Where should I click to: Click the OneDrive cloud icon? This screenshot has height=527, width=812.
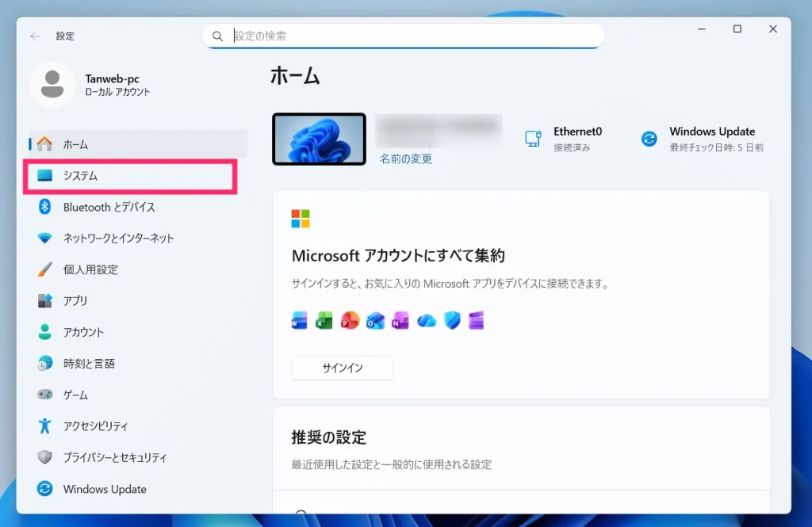point(426,321)
